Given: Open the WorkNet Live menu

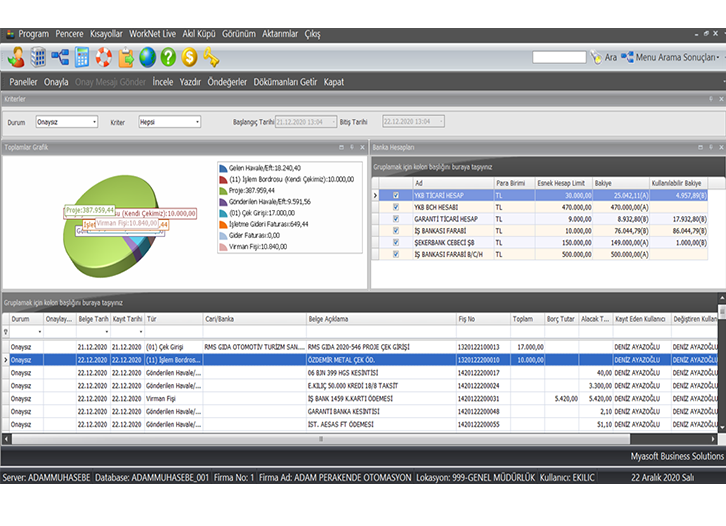Looking at the screenshot, I should 152,34.
